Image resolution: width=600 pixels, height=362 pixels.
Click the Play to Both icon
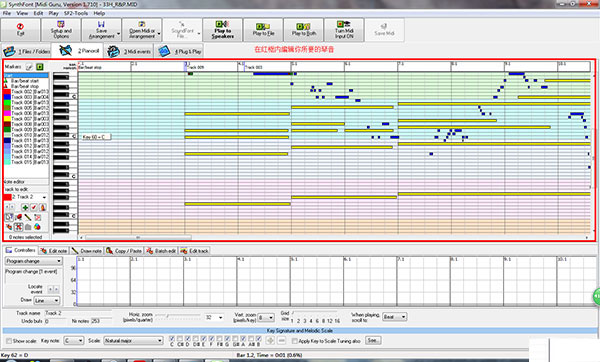(x=304, y=29)
